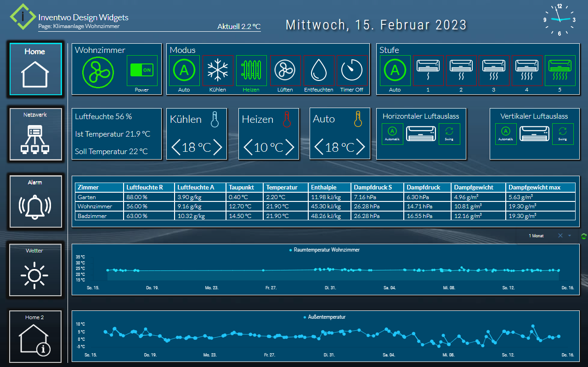Decrease Auto temperature with left arrow
This screenshot has height=367, width=588.
tap(319, 147)
